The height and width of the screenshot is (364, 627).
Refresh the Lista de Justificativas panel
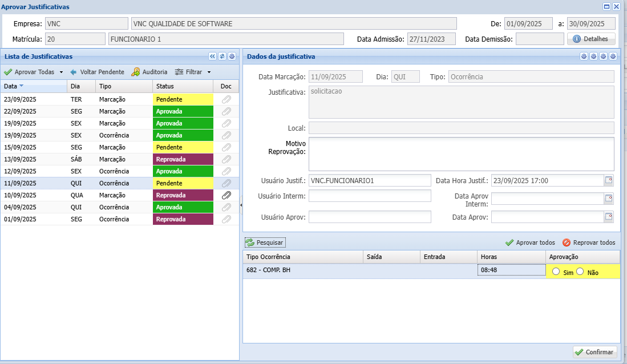click(x=222, y=56)
